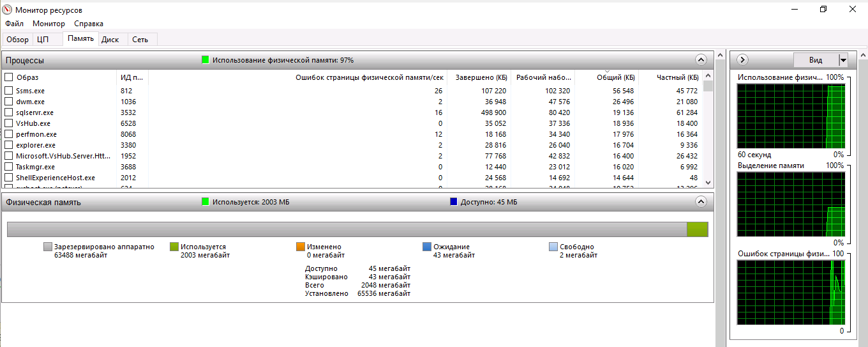
Task: Switch to the Обзор tab
Action: click(18, 40)
